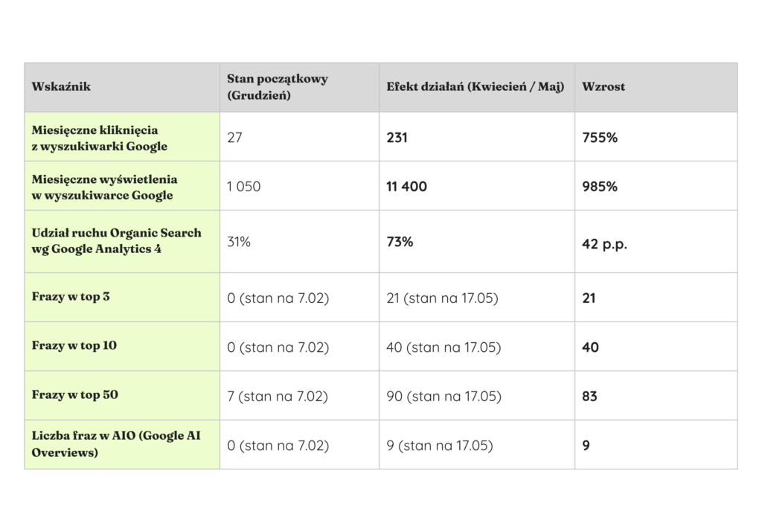Select the Stan początkowy (Grudzień) header
Screen dimensions: 762x532
tap(278, 86)
